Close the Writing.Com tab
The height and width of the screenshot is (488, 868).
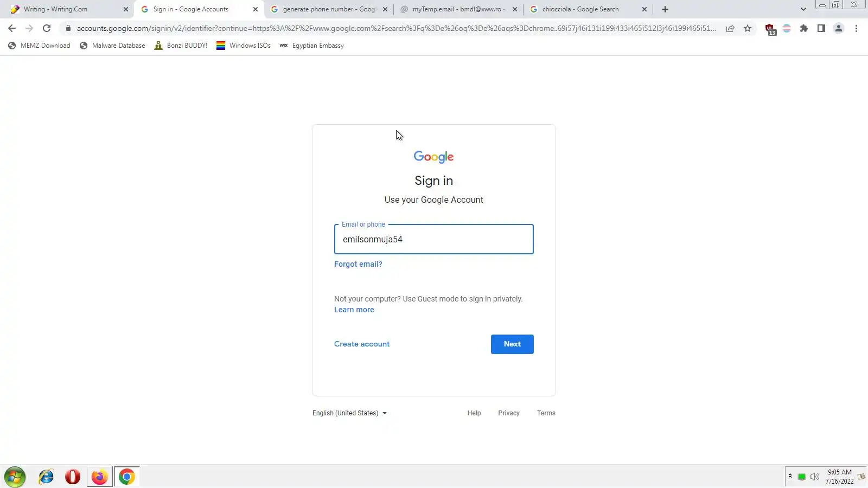[x=126, y=9]
